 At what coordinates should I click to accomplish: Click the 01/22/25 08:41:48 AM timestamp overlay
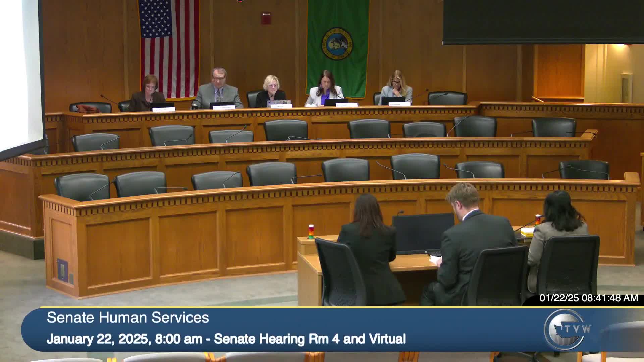[588, 298]
